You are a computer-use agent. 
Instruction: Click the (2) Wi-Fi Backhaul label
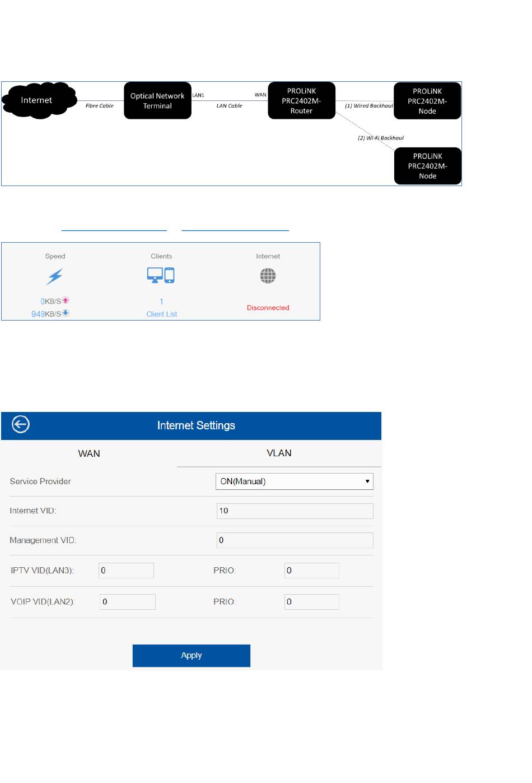[381, 138]
